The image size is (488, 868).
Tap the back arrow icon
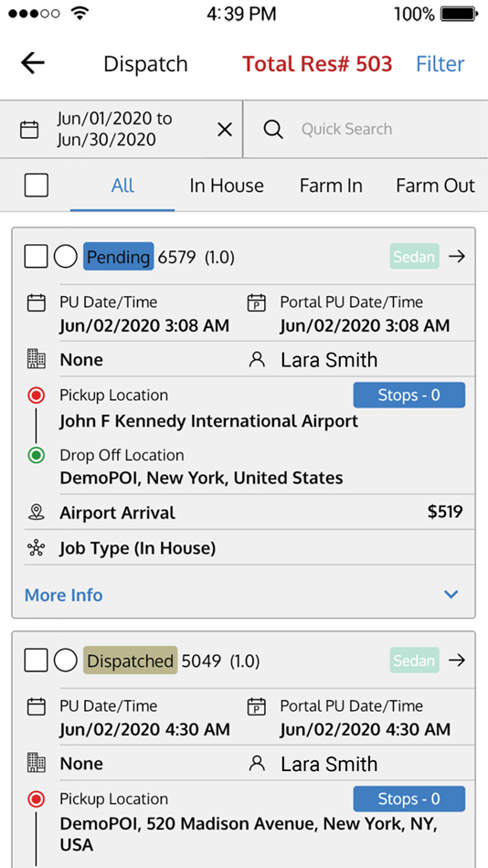click(33, 63)
